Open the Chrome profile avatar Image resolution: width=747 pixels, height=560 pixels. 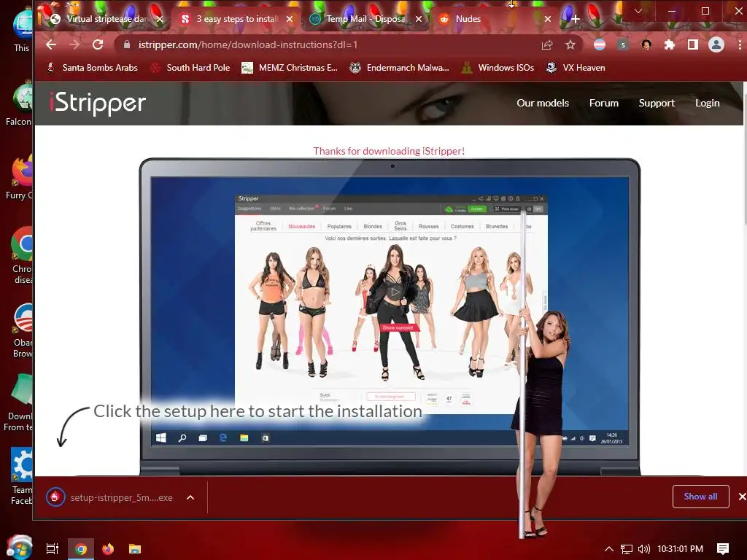tap(716, 44)
